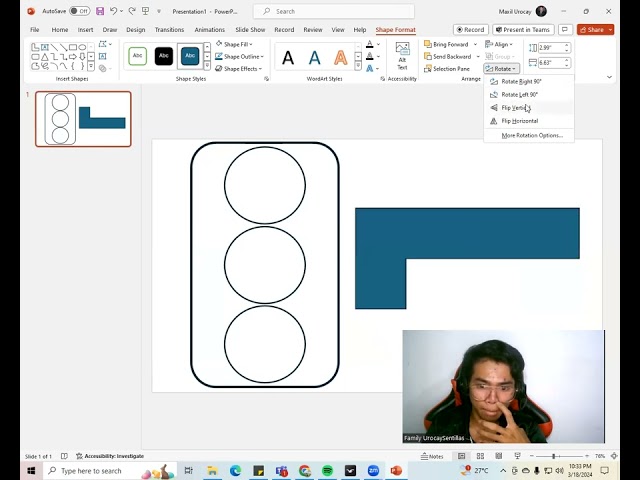Open Shape Outline dropdown
The width and height of the screenshot is (640, 480).
[x=240, y=56]
